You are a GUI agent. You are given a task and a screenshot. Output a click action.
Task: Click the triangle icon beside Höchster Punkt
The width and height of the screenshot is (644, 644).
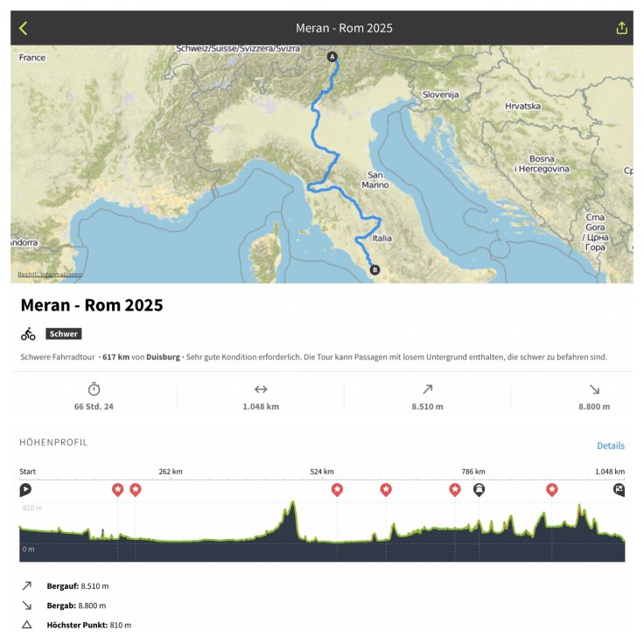tap(26, 625)
